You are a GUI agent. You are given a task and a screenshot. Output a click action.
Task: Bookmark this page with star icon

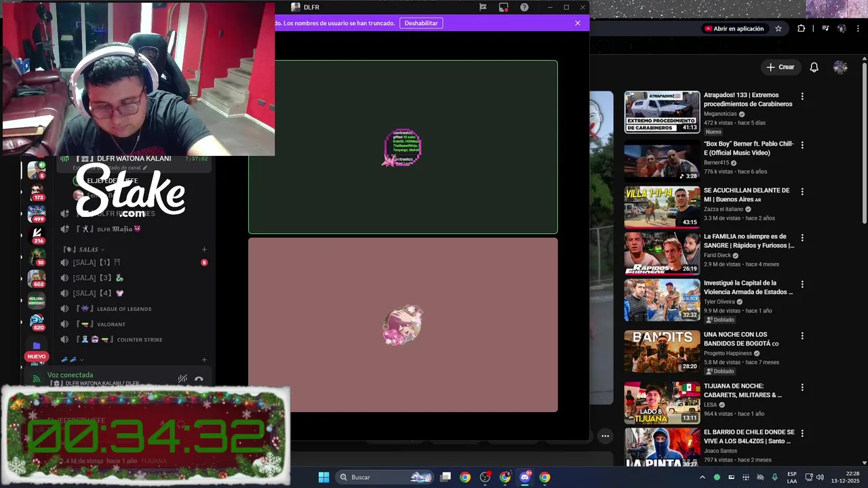778,28
